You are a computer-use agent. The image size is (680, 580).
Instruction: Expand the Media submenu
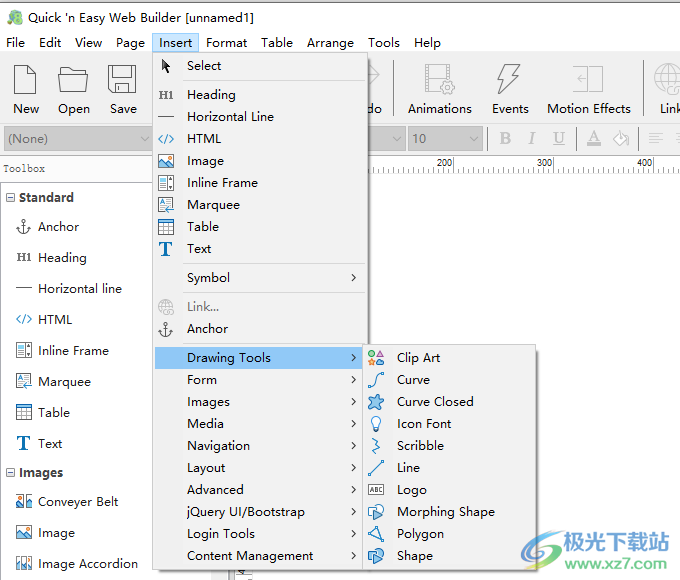tap(260, 424)
